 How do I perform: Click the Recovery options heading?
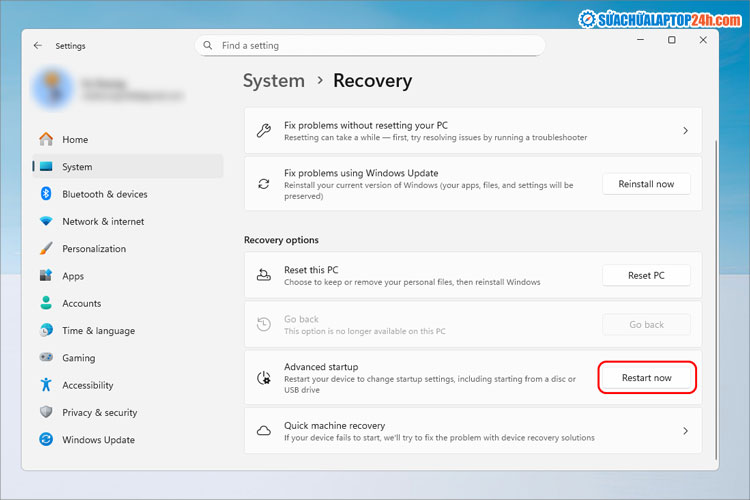pyautogui.click(x=281, y=240)
